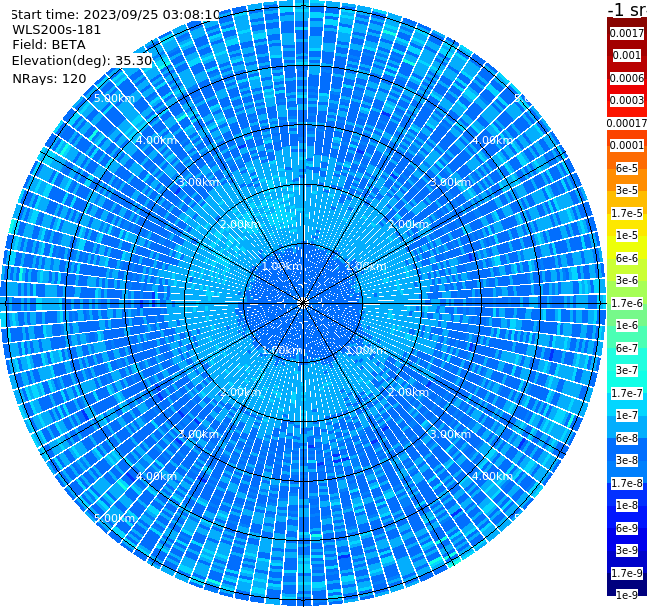Click the lower-right 2.00km ring label
Viewport: 647px width, 607px height.
409,392
